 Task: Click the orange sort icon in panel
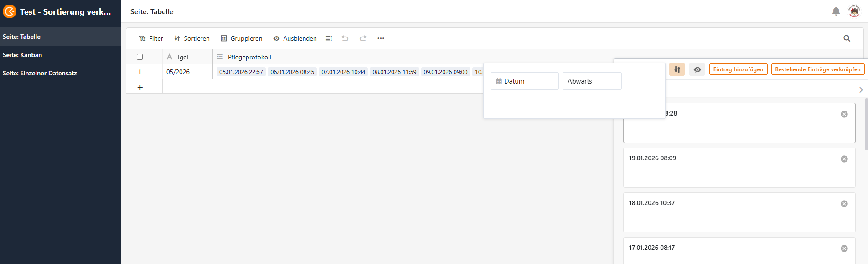click(677, 69)
